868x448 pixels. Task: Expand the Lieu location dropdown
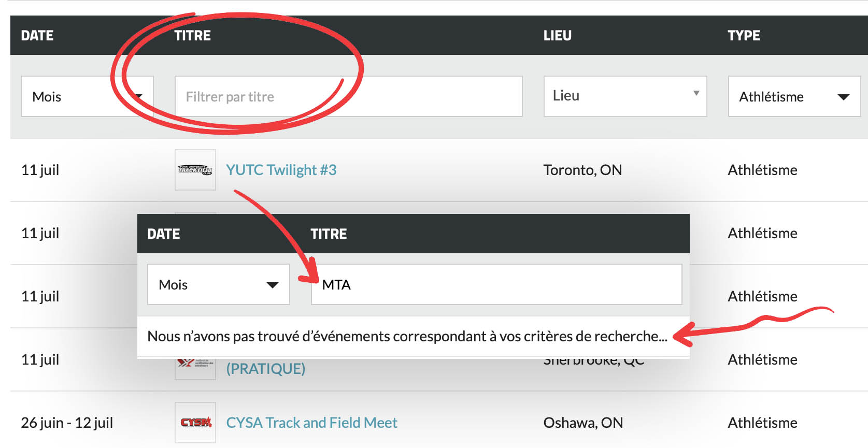pyautogui.click(x=624, y=96)
